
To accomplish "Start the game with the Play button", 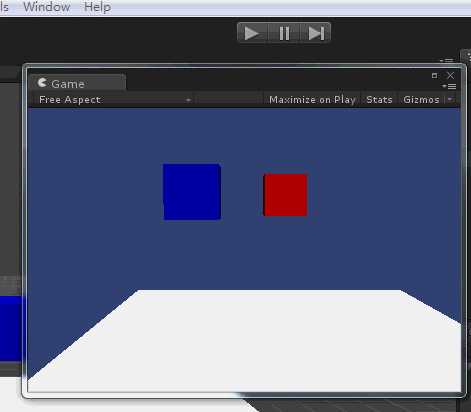I will (252, 33).
